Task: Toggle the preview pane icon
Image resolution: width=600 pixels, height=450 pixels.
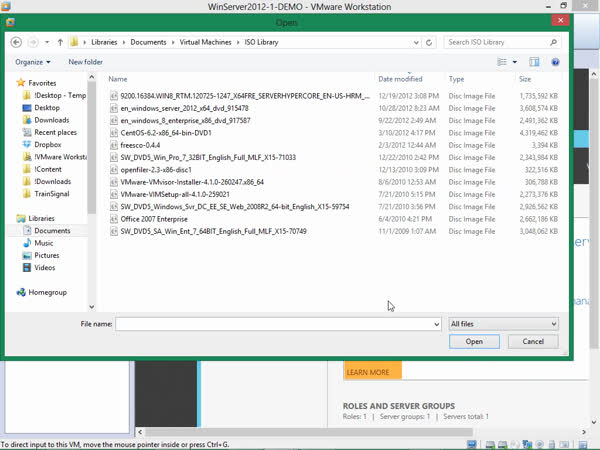Action: pos(534,62)
